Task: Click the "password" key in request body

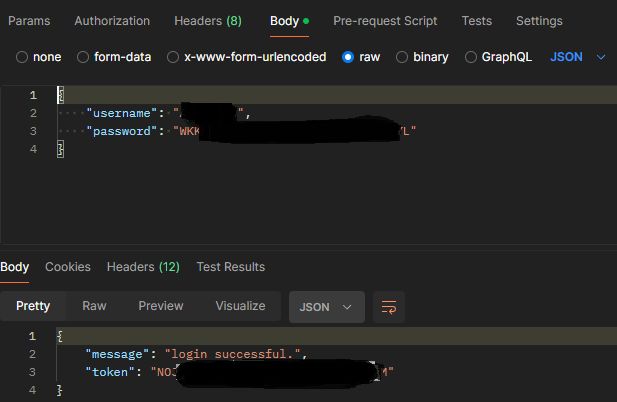Action: point(122,131)
